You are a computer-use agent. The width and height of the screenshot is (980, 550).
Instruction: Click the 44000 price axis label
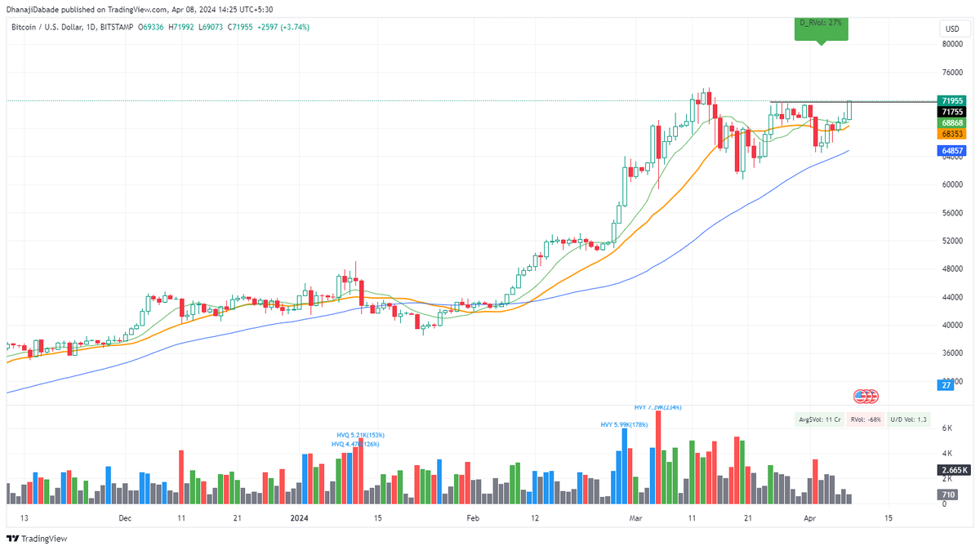coord(952,297)
